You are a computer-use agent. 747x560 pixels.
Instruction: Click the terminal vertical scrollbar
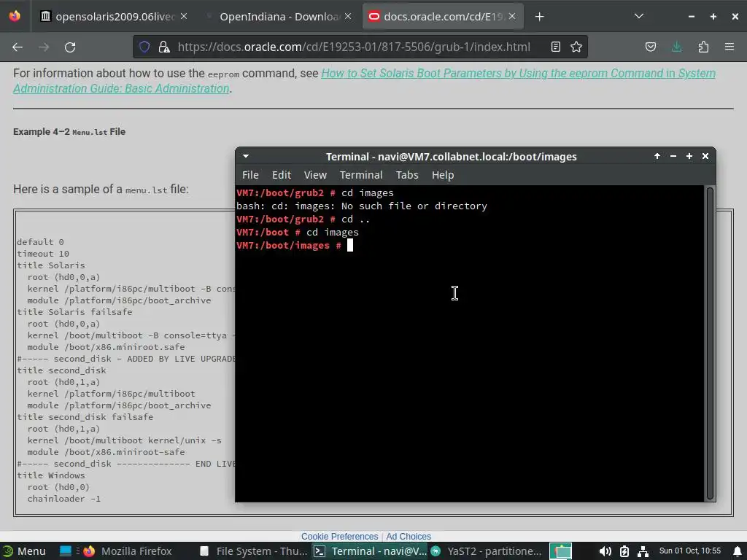[709, 343]
